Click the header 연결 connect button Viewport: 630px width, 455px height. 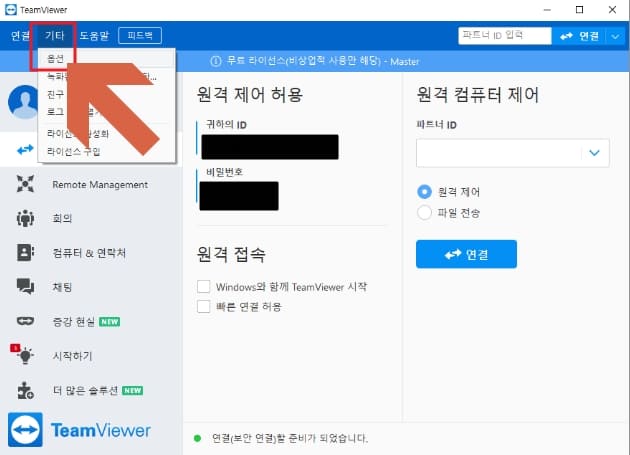click(579, 36)
